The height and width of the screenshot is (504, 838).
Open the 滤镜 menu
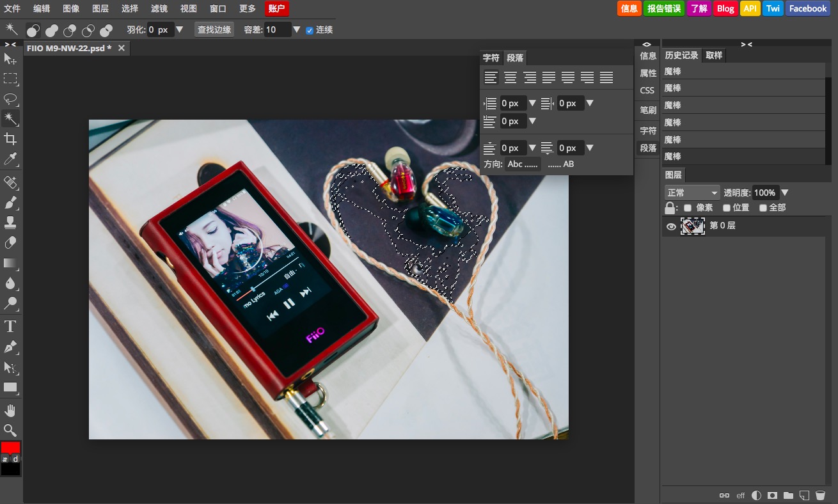(x=159, y=8)
